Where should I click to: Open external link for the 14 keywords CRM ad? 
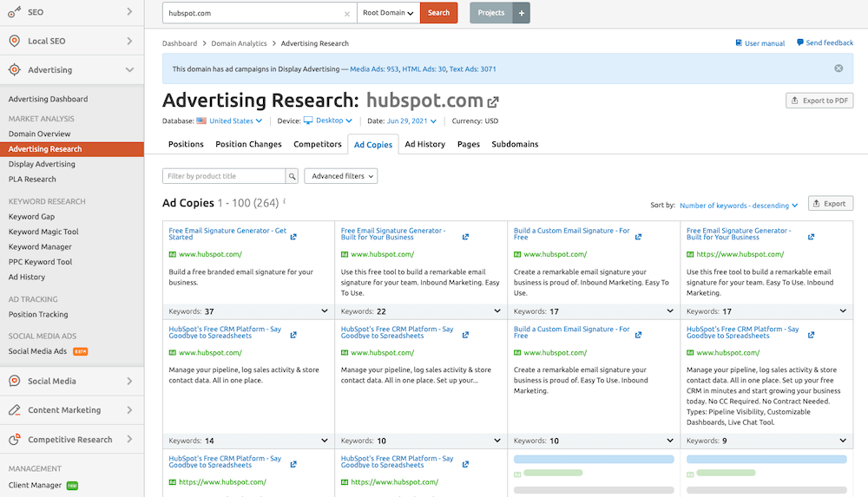pos(293,335)
